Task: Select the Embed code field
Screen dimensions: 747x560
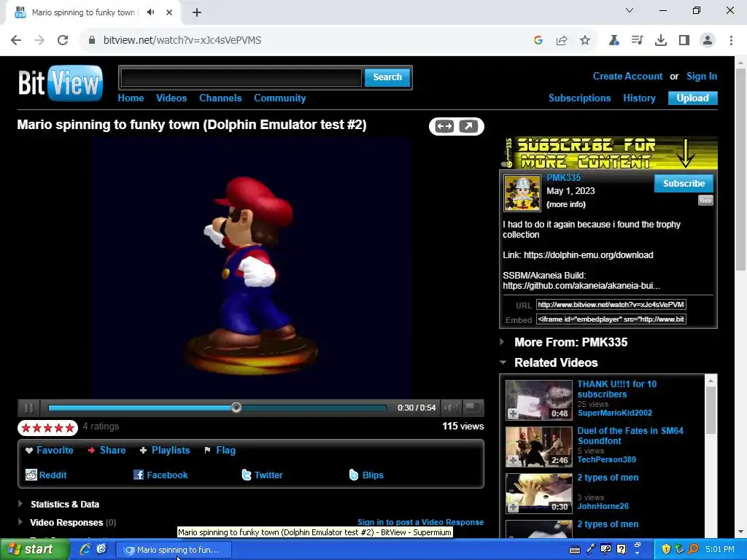Action: 611,319
